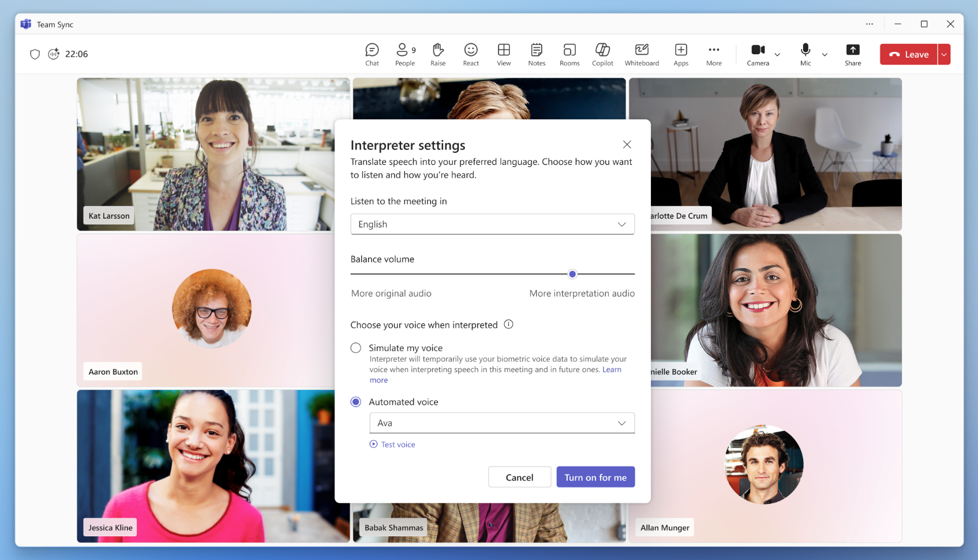Click the info icon beside voice choice
This screenshot has width=978, height=560.
[x=508, y=324]
